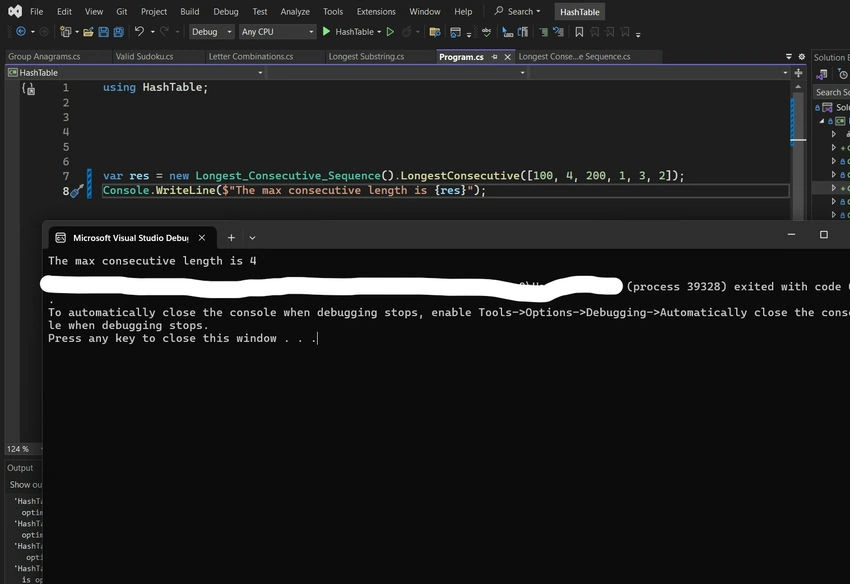The height and width of the screenshot is (584, 850).
Task: Open the Build menu
Action: click(190, 11)
